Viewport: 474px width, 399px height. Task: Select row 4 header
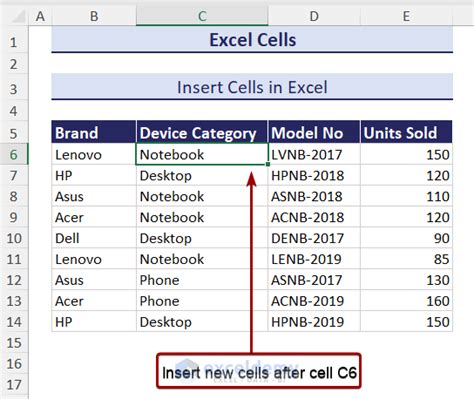(x=14, y=111)
